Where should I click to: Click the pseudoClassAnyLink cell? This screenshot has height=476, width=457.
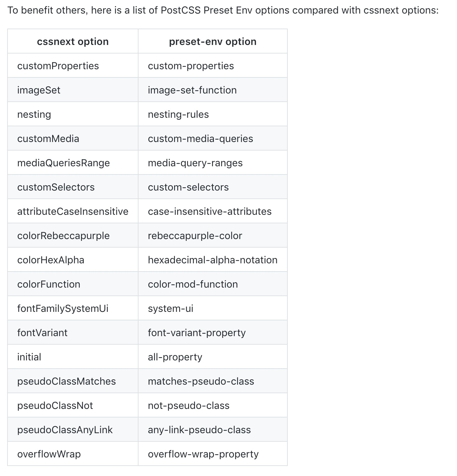tap(65, 430)
